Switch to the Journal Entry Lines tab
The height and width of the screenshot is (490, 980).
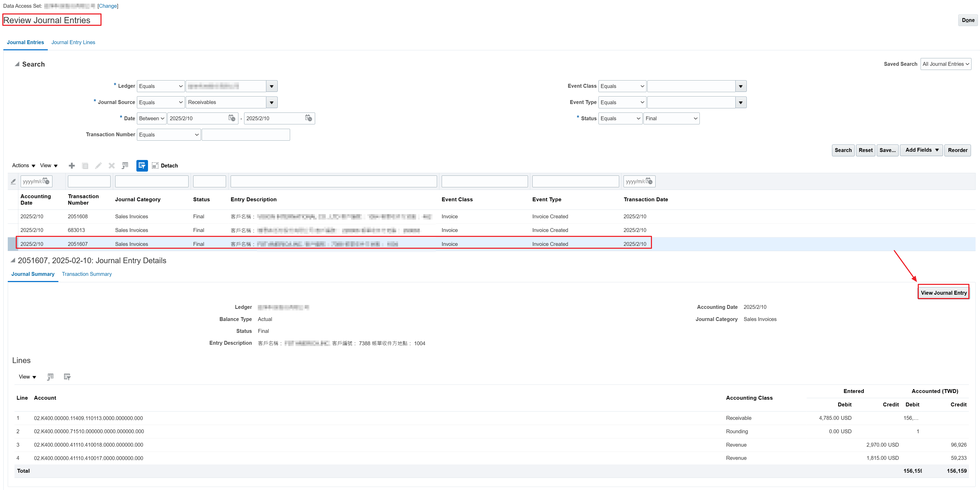click(x=73, y=42)
